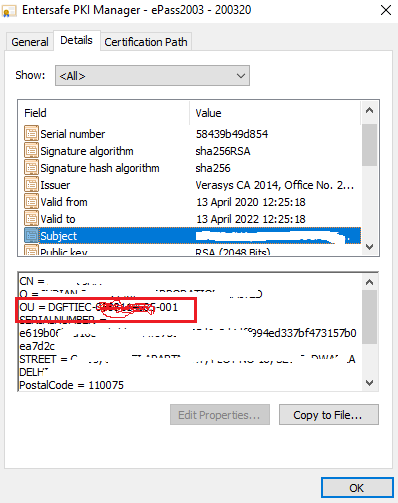The height and width of the screenshot is (503, 398).
Task: Click the PostalCode = 110075 line
Action: 71,385
